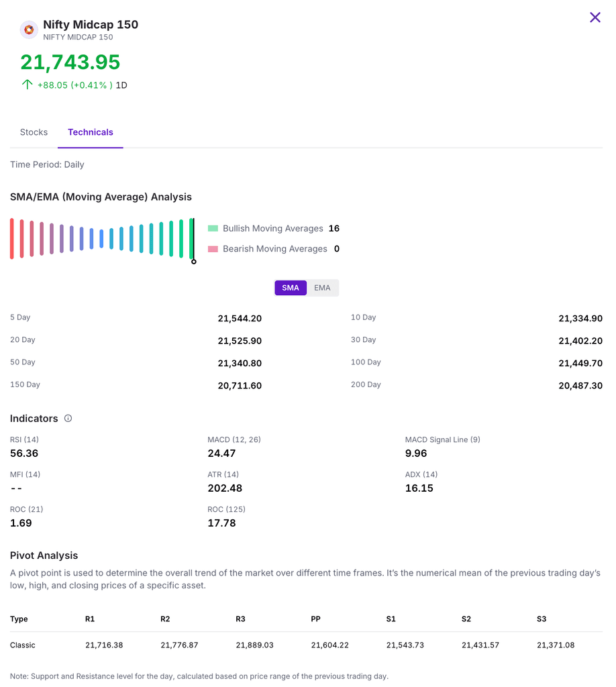Click the 21,743.95 index price
616x687 pixels.
pos(70,62)
